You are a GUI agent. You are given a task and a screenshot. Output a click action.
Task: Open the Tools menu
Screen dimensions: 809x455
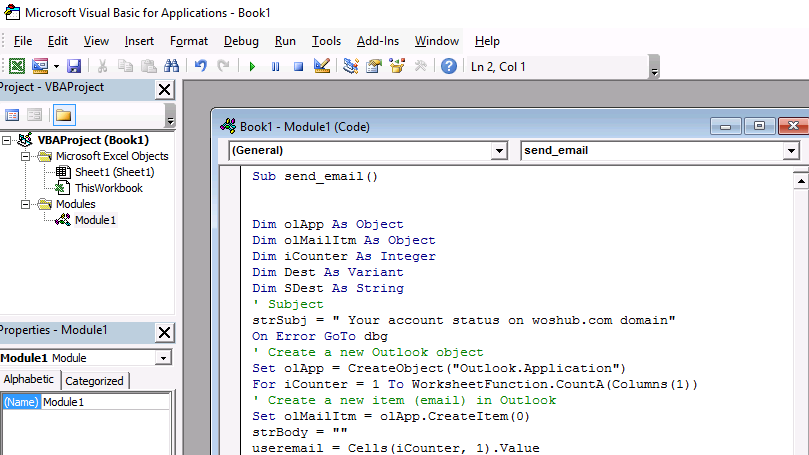point(327,41)
